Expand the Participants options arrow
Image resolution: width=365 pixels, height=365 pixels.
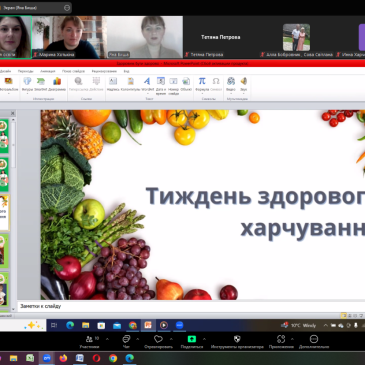(107, 339)
